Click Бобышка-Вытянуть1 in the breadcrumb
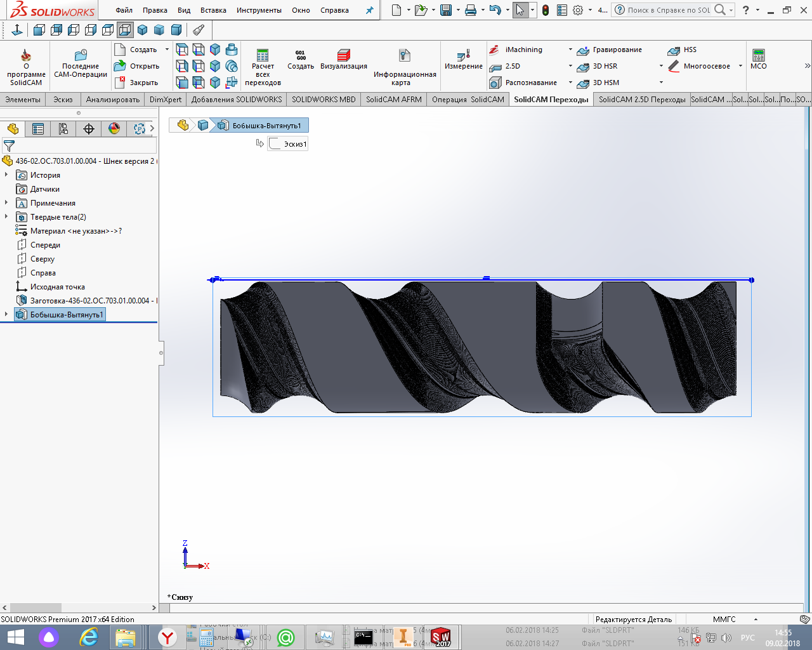 tap(259, 126)
